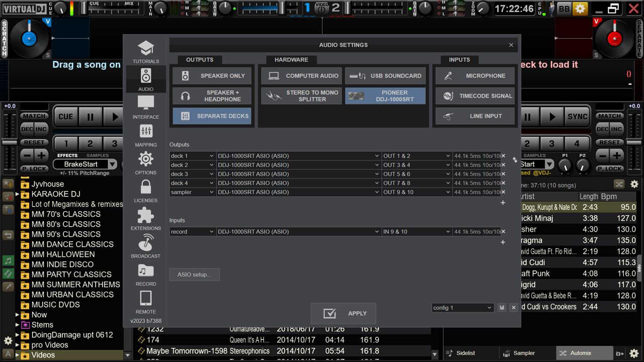The height and width of the screenshot is (362, 644).
Task: Open the Tutorials section in the settings sidebar
Action: (x=146, y=52)
